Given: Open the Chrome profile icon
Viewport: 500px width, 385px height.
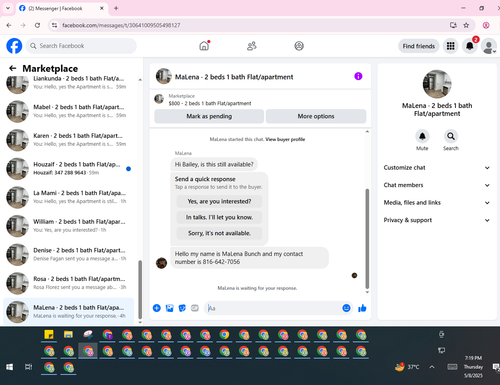Looking at the screenshot, I should click(486, 25).
